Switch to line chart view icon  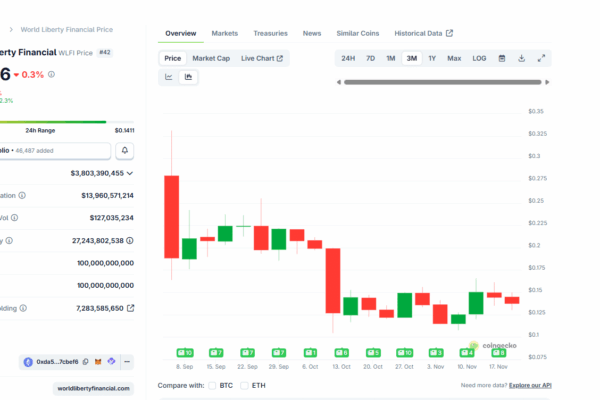(169, 77)
